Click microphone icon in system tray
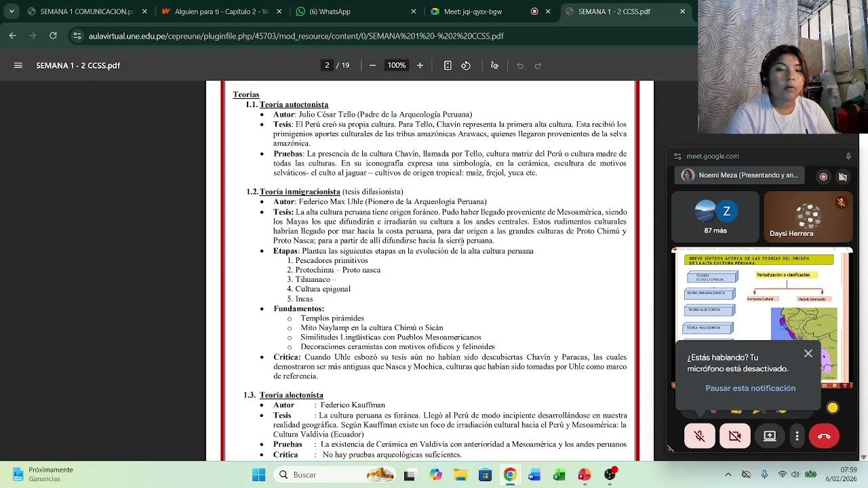The width and height of the screenshot is (868, 488). [764, 475]
